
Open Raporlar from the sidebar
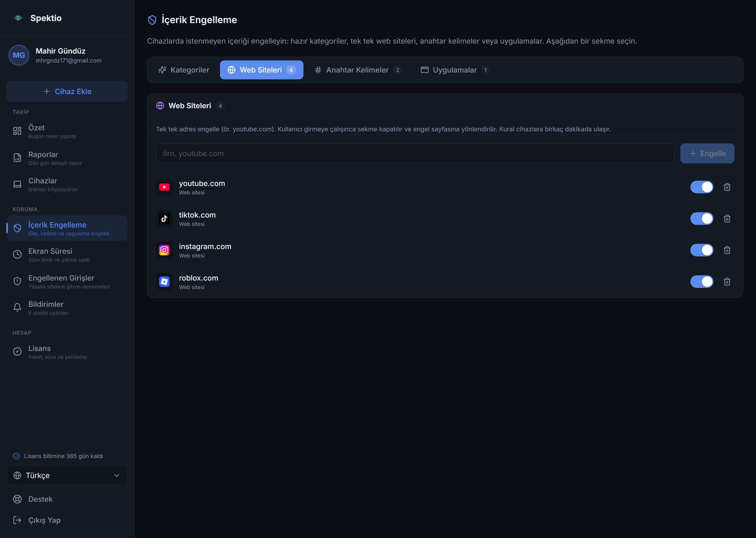point(67,158)
